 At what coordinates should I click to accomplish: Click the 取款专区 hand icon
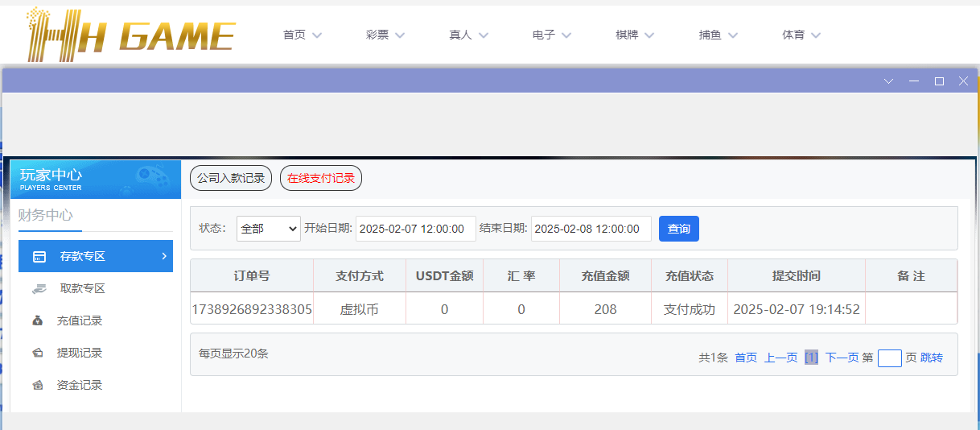tap(39, 289)
